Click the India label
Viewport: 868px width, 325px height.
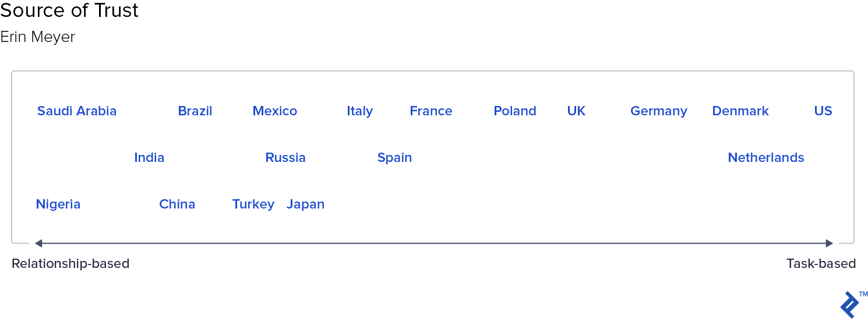tap(149, 157)
